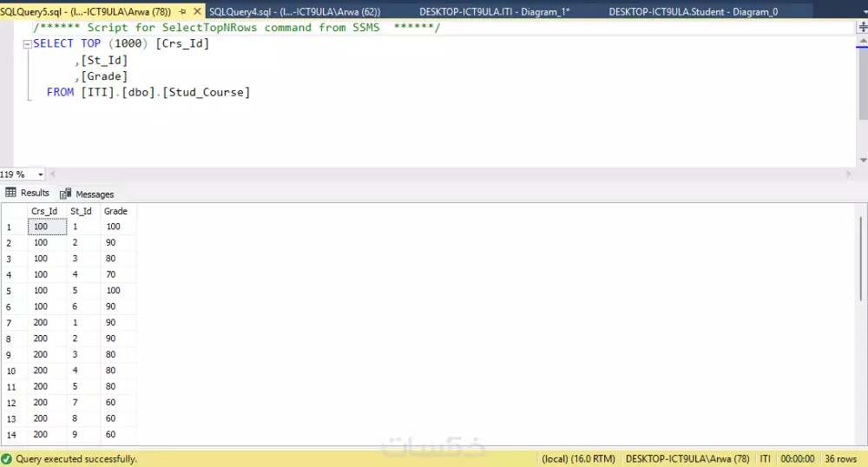Select Grade cell 100 in row 5

pos(118,291)
